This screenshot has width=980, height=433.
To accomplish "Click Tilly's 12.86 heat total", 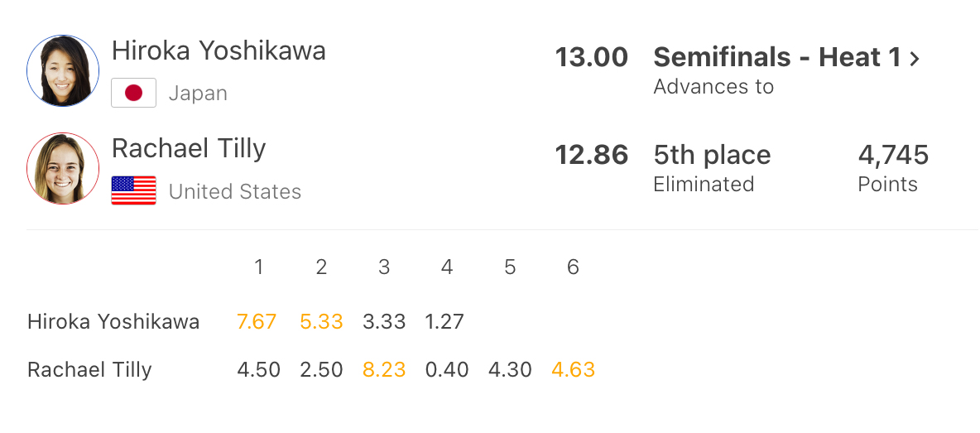I will tap(591, 155).
